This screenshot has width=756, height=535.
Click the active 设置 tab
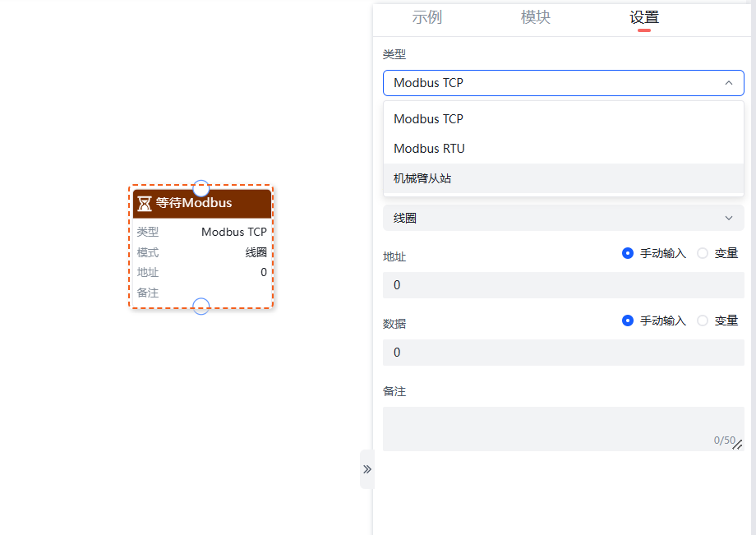click(644, 16)
